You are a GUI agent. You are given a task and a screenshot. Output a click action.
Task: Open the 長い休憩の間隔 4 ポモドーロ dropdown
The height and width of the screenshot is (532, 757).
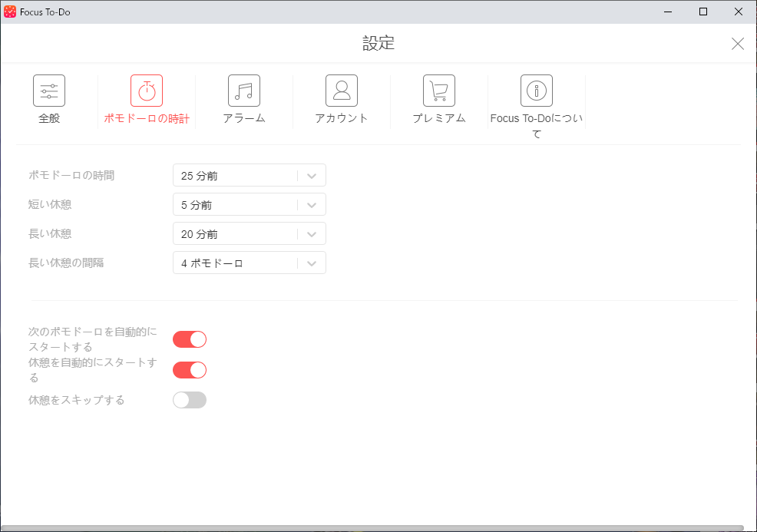click(249, 263)
